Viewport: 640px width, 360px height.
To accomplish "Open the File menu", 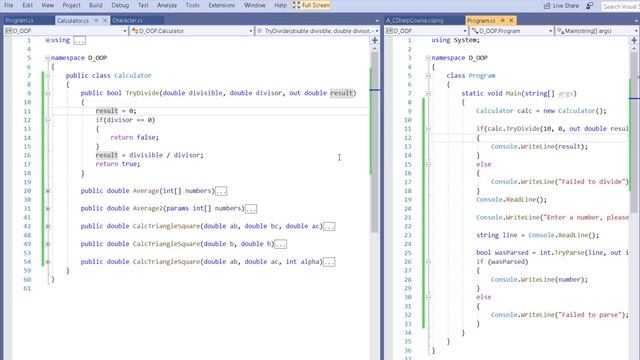I will tap(8, 5).
